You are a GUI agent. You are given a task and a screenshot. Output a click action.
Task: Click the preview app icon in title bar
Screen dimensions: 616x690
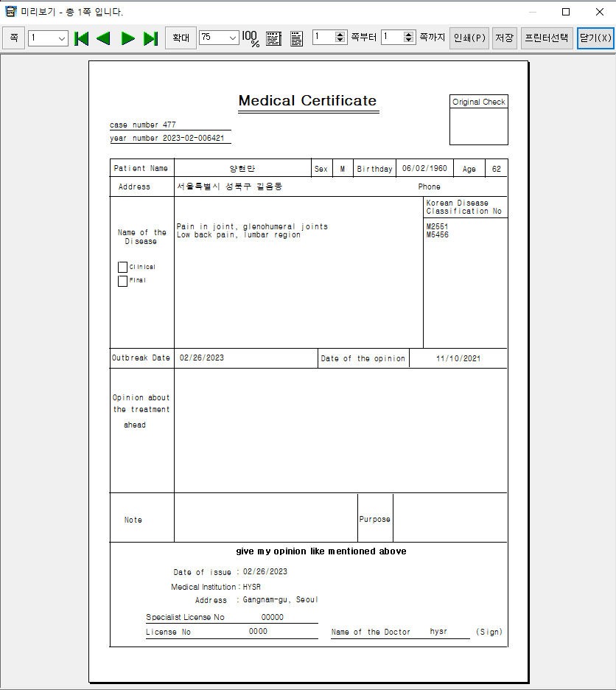click(x=10, y=12)
